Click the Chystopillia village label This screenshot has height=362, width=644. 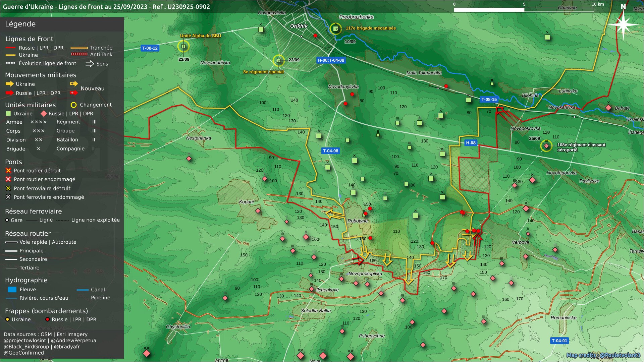click(178, 327)
